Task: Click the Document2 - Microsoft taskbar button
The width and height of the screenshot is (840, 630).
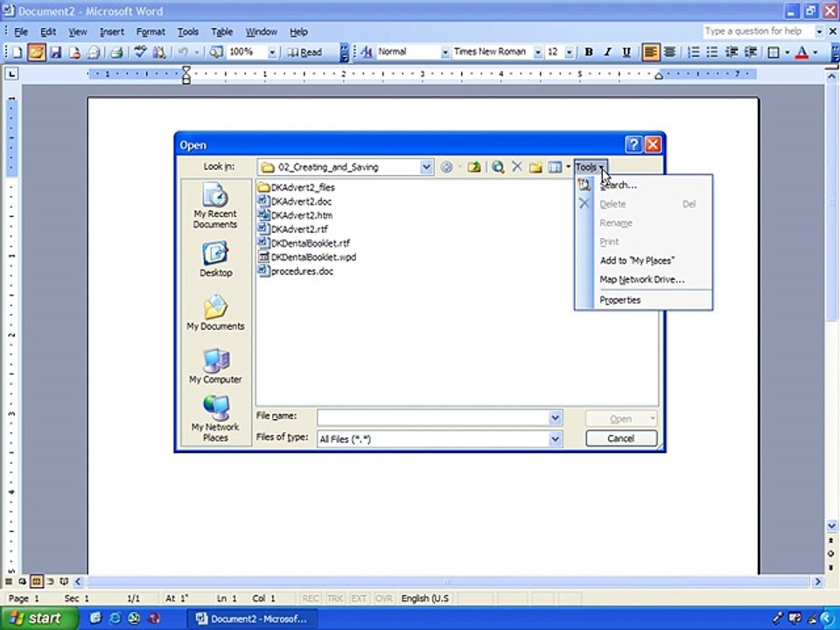Action: click(x=252, y=619)
